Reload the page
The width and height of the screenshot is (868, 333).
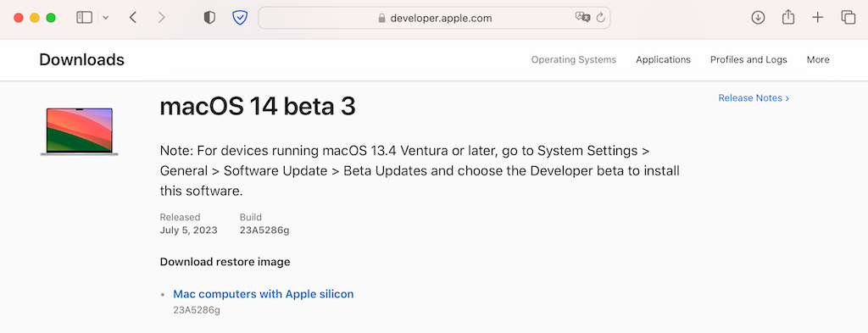601,18
